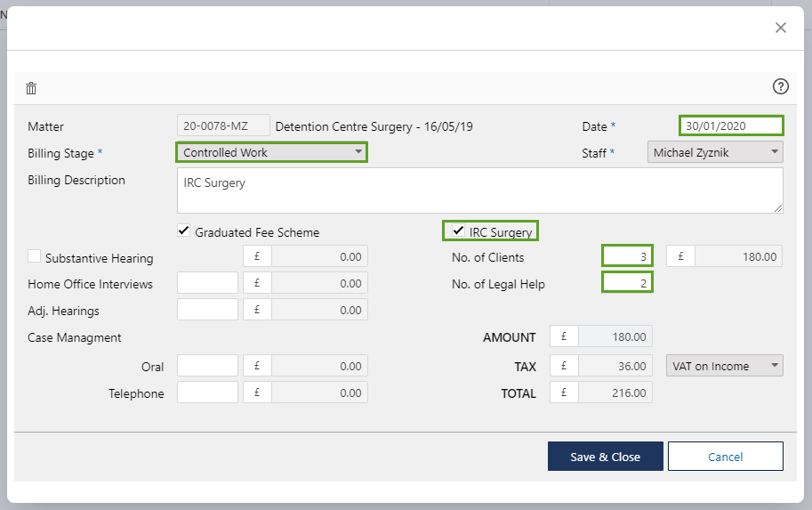Image resolution: width=812 pixels, height=510 pixels.
Task: Close the dialog with the X icon
Action: pyautogui.click(x=780, y=28)
